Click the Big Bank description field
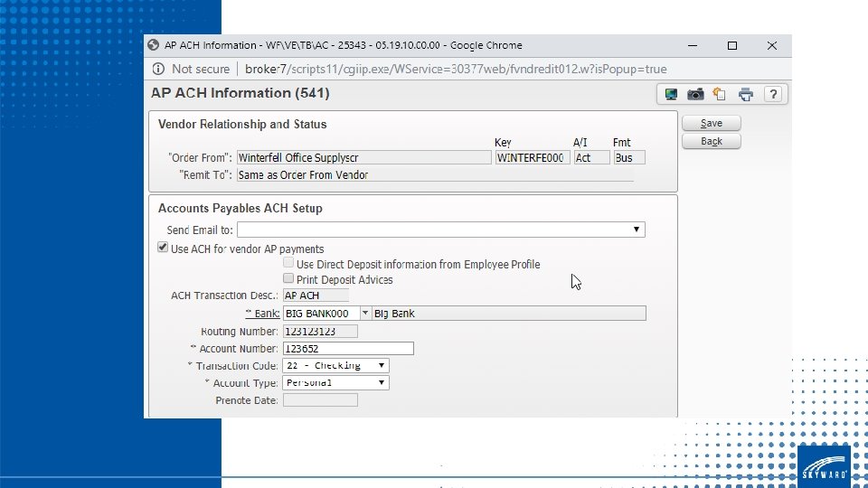 (509, 314)
